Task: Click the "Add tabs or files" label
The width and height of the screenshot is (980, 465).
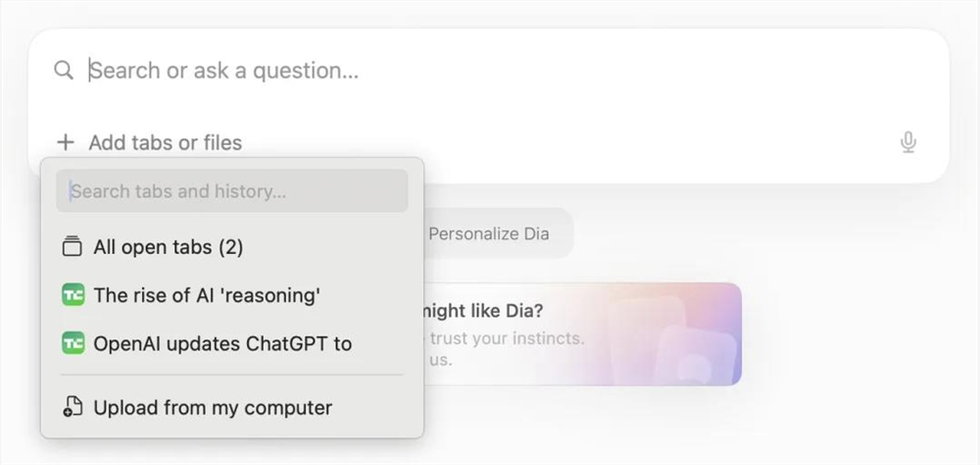Action: [165, 143]
